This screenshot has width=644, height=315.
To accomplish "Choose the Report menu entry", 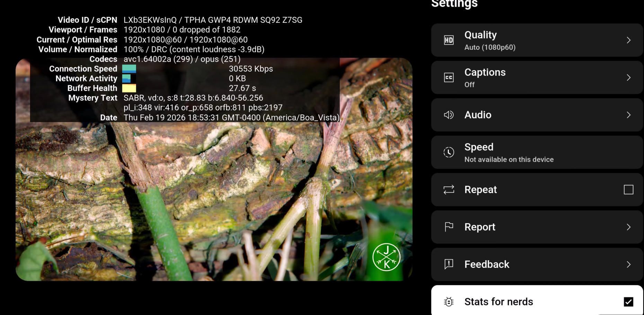I will coord(537,227).
